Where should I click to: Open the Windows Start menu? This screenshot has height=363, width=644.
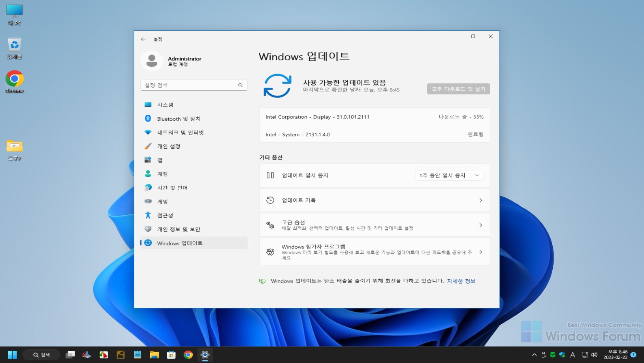(x=12, y=355)
